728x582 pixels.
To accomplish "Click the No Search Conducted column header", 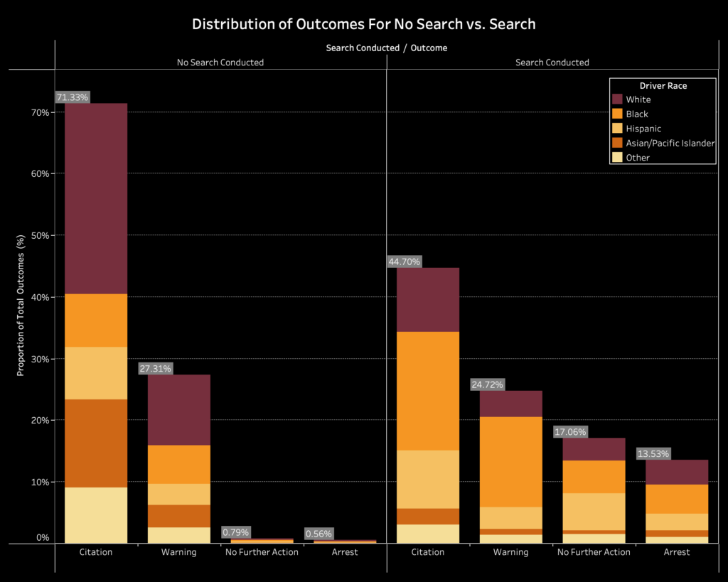I will [x=220, y=63].
